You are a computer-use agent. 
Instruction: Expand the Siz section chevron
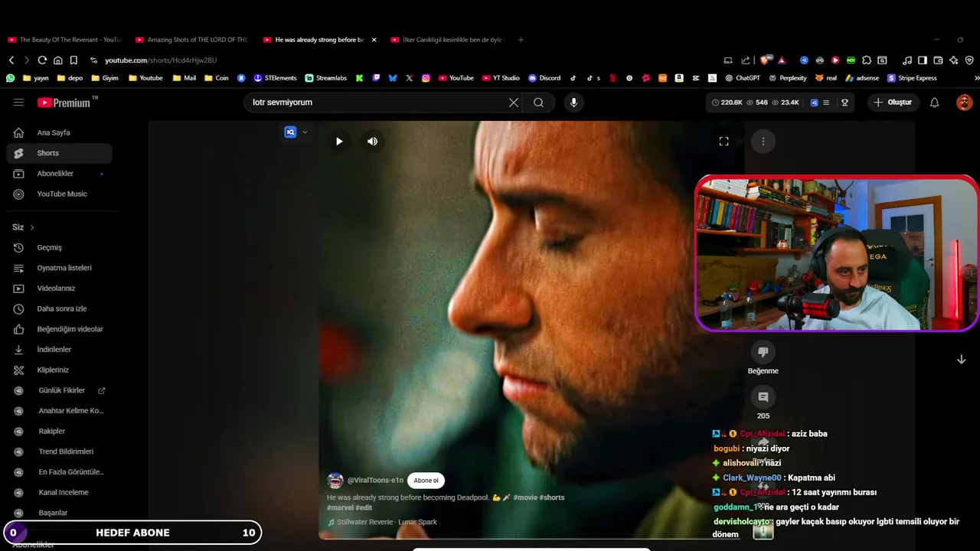[32, 227]
